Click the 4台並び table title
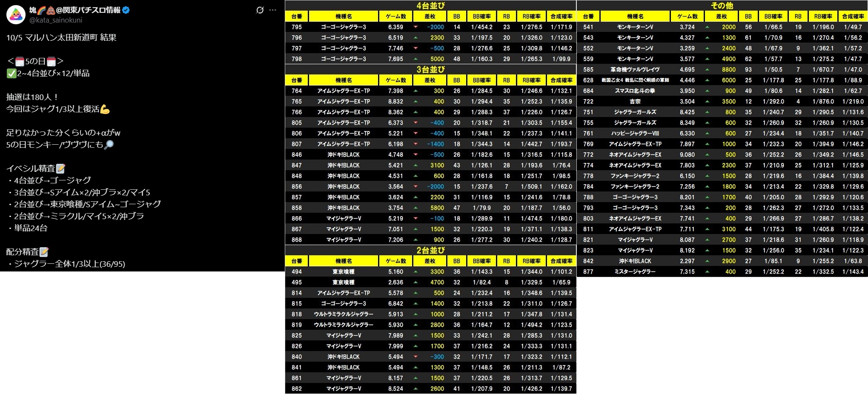This screenshot has width=868, height=394. pyautogui.click(x=430, y=6)
